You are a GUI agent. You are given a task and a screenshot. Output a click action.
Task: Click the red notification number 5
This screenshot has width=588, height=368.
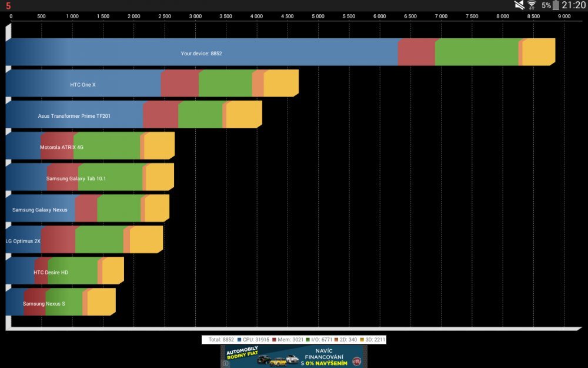(x=8, y=6)
